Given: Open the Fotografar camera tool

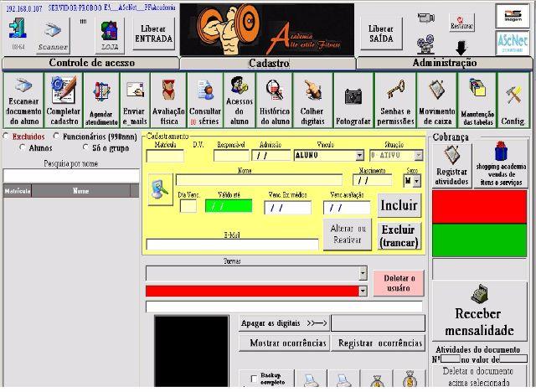Looking at the screenshot, I should coord(353,101).
